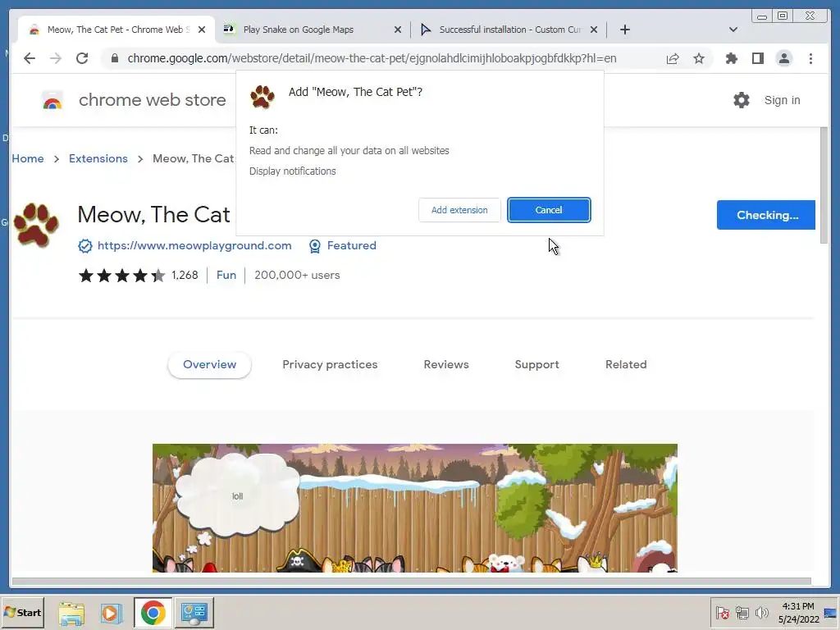The height and width of the screenshot is (630, 840).
Task: Click the blue Checking... button
Action: pos(766,215)
